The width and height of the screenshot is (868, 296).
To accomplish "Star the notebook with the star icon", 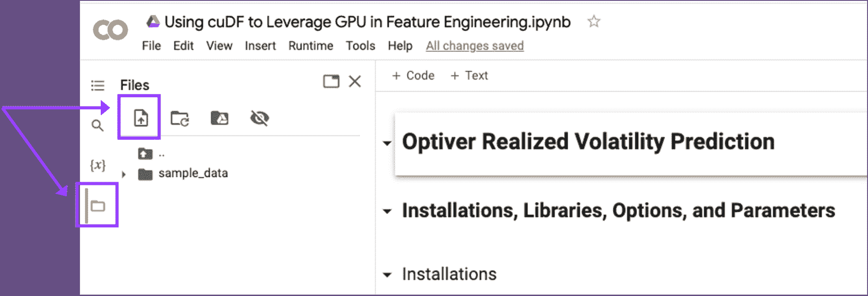I will point(594,21).
